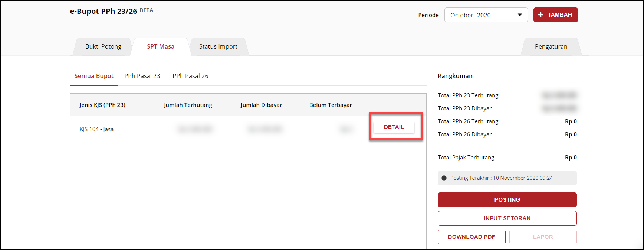Click the info icon beside Posting Terakhir
The width and height of the screenshot is (644, 250).
[x=444, y=178]
